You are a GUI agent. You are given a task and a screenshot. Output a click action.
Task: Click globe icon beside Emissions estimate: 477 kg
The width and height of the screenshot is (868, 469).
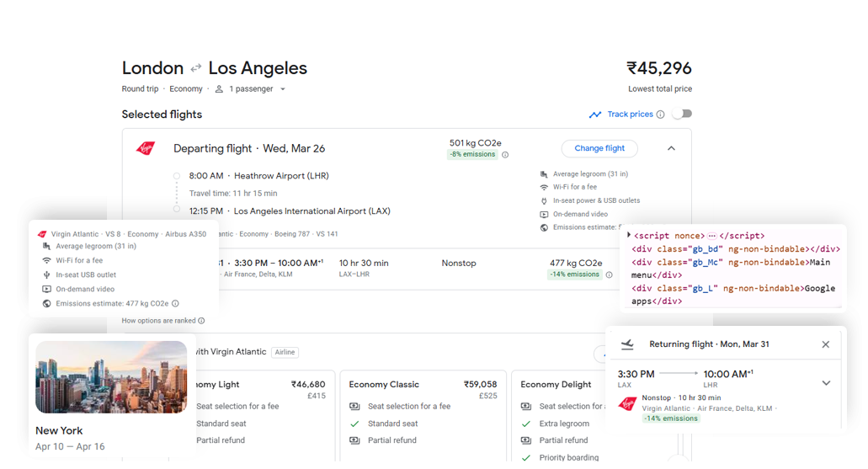46,303
